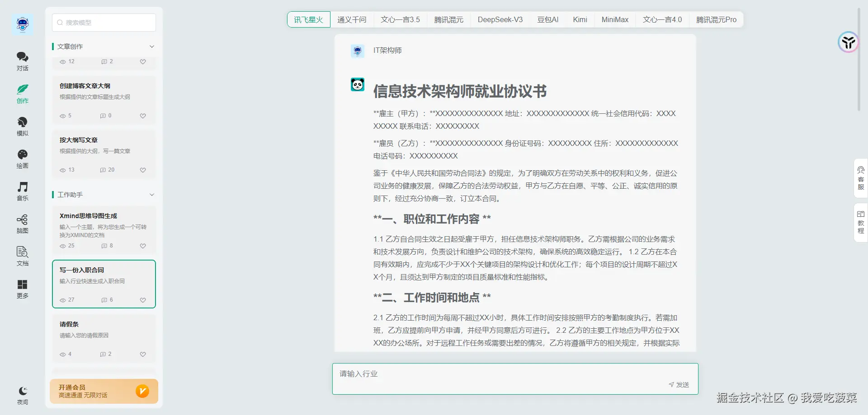Focus the 请输入行业 input box

[x=515, y=379]
